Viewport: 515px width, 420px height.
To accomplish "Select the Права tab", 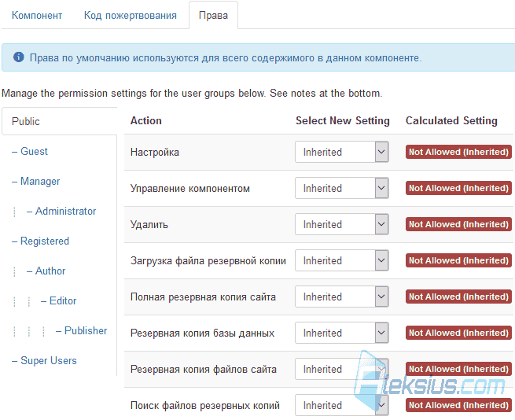I will click(214, 15).
